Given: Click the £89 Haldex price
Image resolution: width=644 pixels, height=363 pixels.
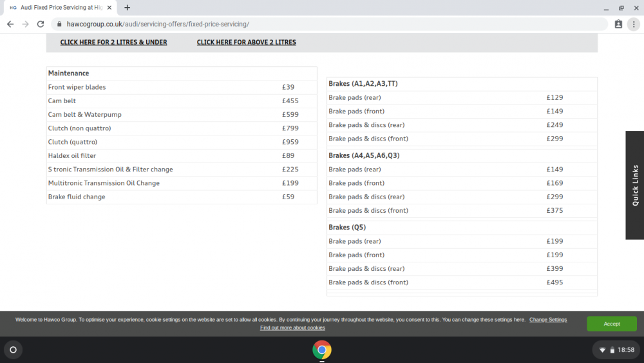Looking at the screenshot, I should pyautogui.click(x=289, y=156).
